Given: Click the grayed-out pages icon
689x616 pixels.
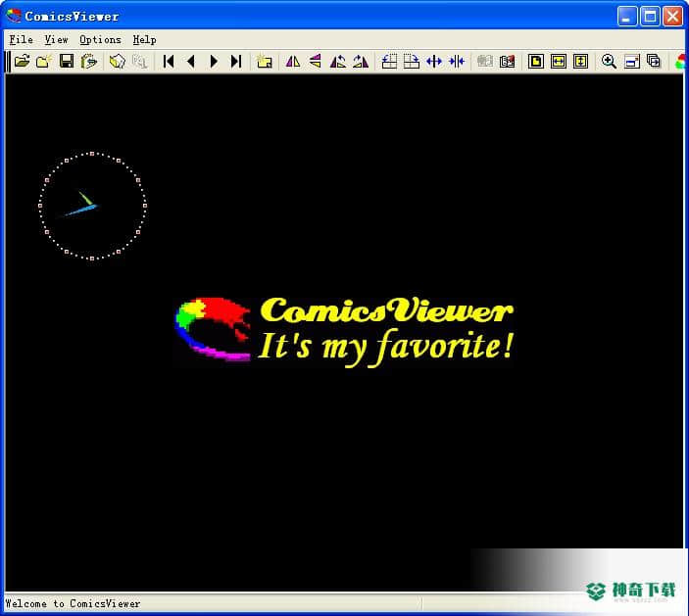Looking at the screenshot, I should (x=140, y=61).
